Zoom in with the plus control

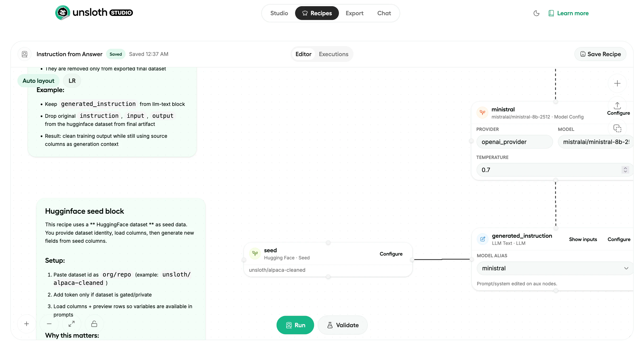point(26,324)
